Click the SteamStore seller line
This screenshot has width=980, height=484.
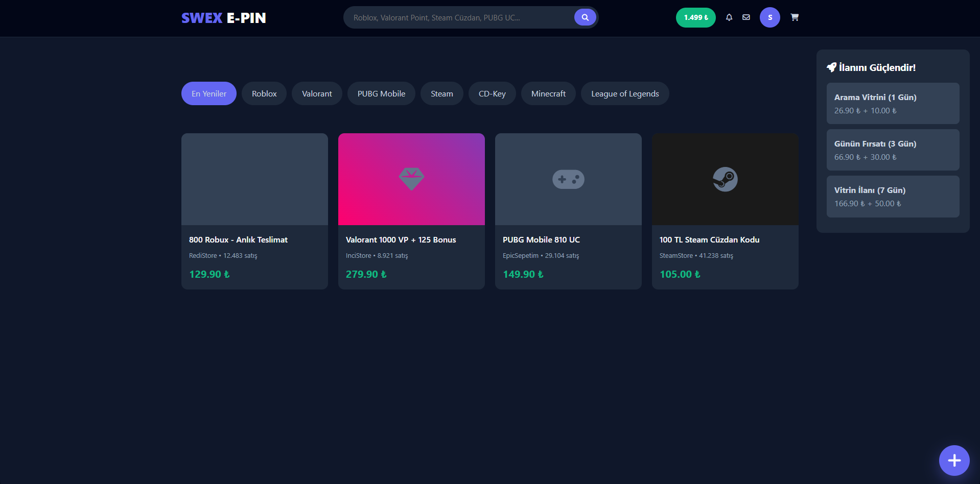point(696,255)
